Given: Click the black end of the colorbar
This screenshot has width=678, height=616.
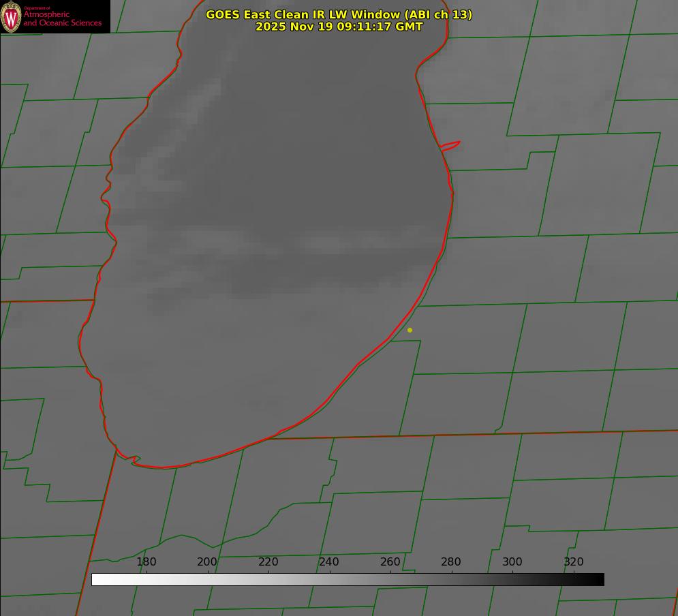Looking at the screenshot, I should [598, 579].
